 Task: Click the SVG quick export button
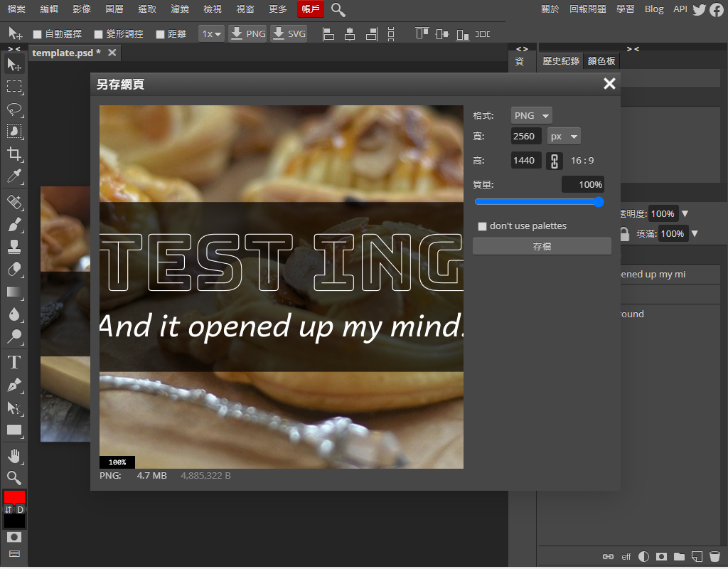click(289, 34)
